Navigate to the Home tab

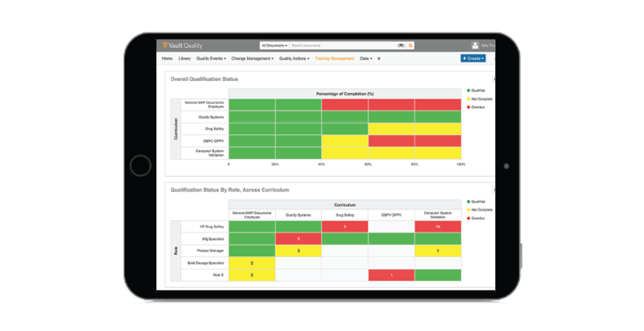[x=167, y=59]
